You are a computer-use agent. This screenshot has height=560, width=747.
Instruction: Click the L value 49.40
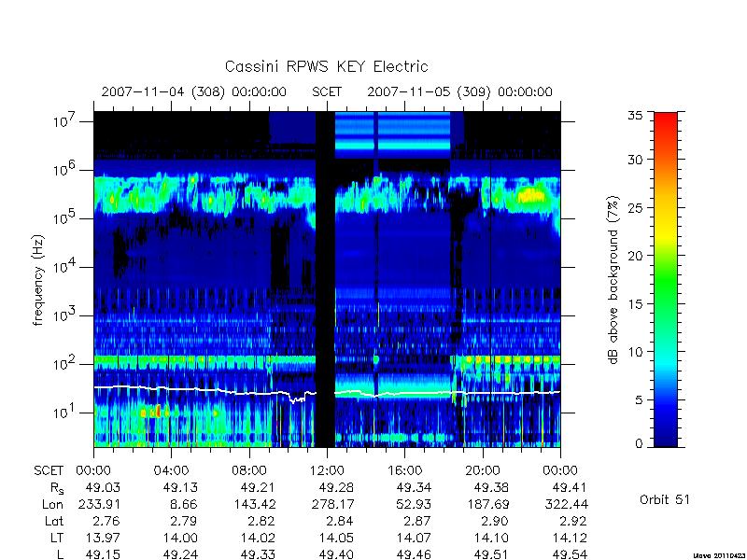[336, 554]
